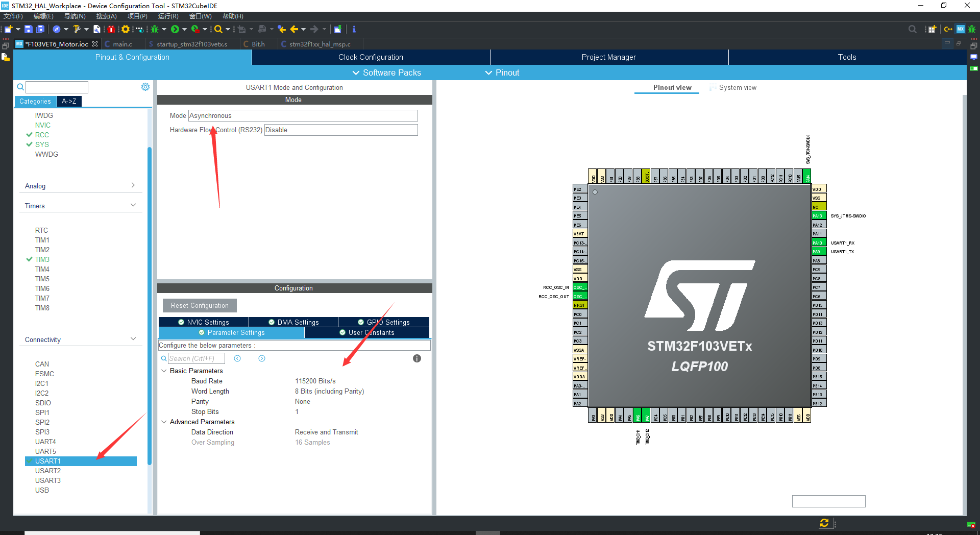
Task: Click the PA10 pin labeled USART1_RX
Action: point(819,243)
